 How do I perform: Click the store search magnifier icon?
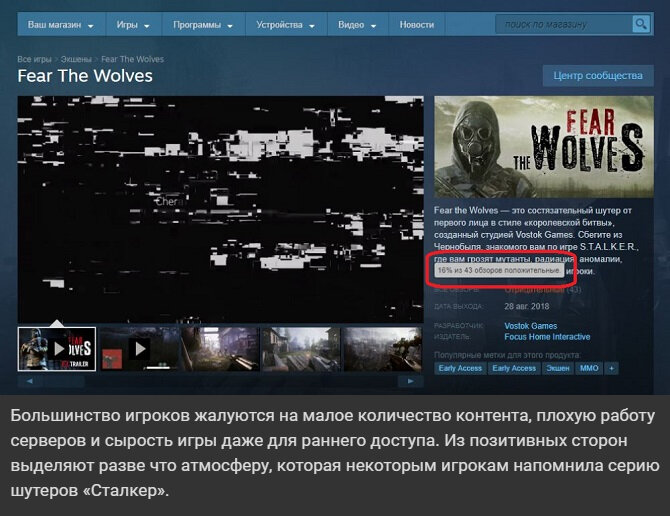point(641,24)
